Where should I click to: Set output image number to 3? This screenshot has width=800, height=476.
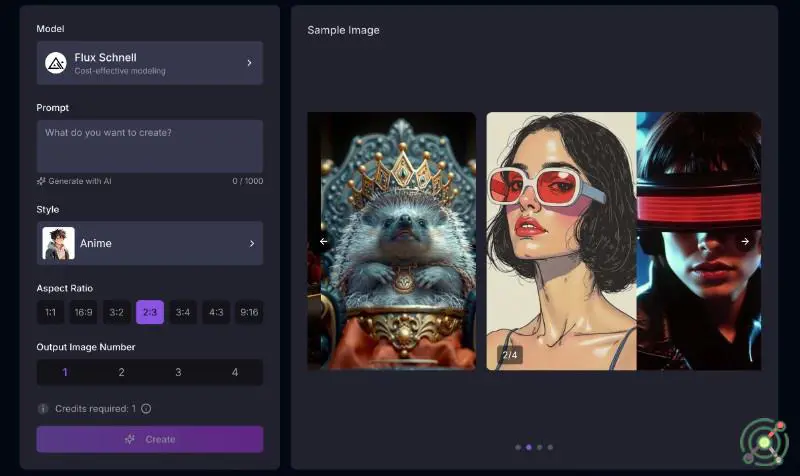(x=178, y=372)
